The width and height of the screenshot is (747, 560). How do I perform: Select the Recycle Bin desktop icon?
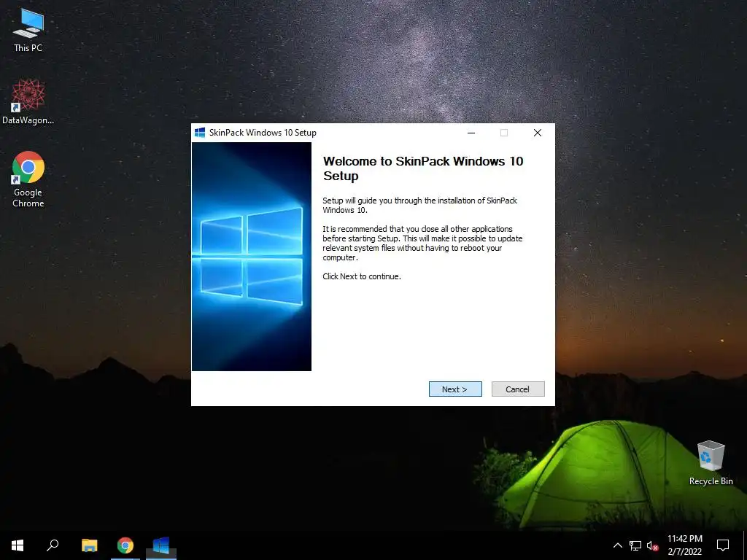(x=711, y=463)
